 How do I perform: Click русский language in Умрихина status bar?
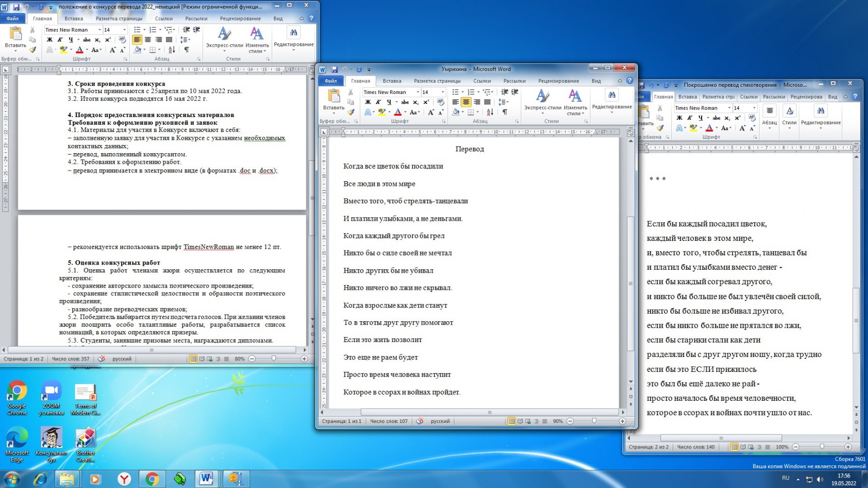[440, 421]
